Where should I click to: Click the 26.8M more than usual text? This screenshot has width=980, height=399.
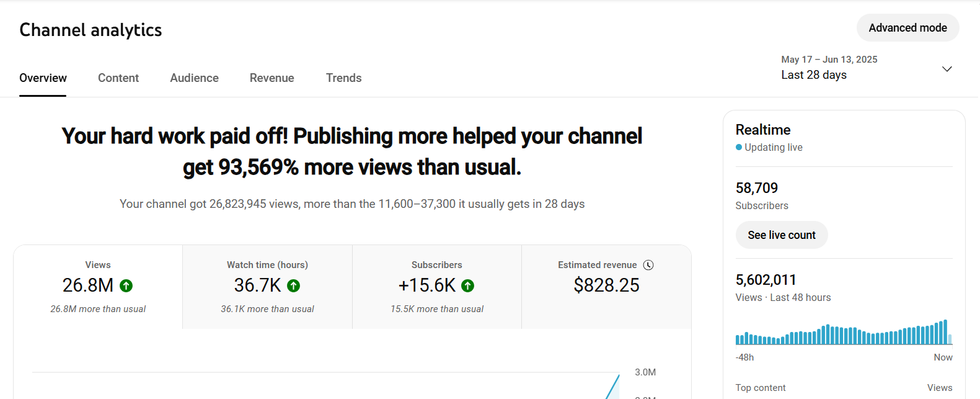(98, 309)
